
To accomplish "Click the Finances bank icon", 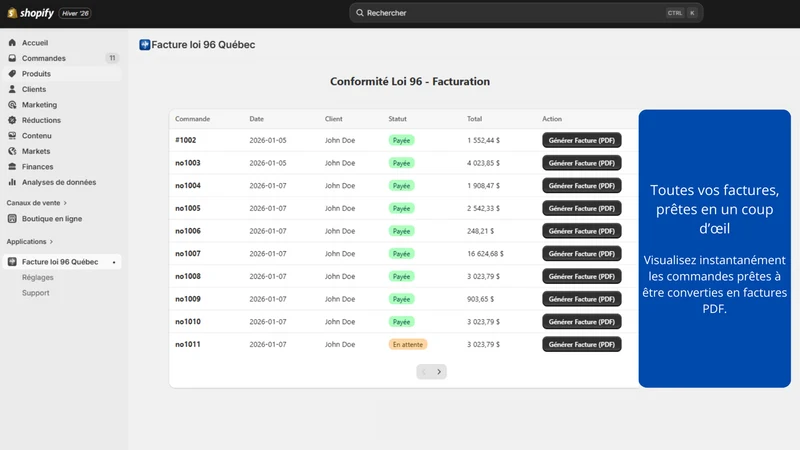I will (x=12, y=166).
